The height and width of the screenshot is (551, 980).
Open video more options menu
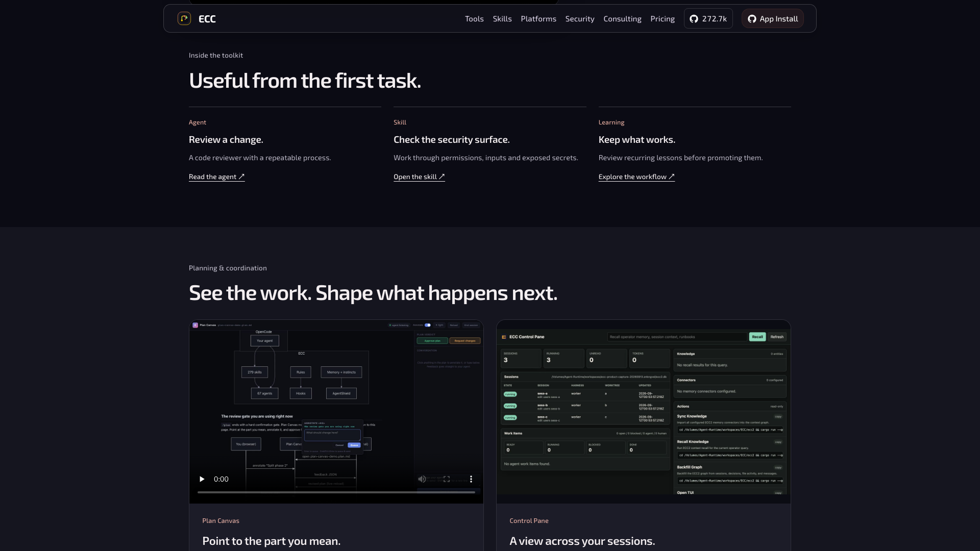[471, 479]
